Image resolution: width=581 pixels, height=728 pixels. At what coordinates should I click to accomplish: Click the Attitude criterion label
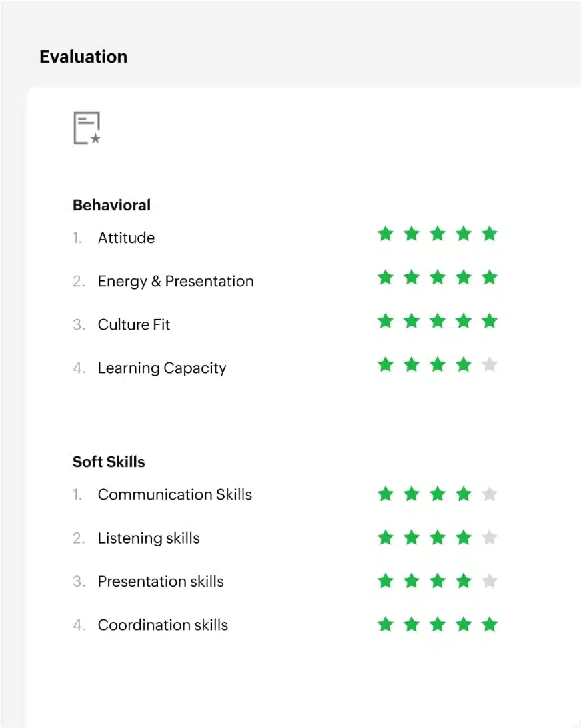click(126, 238)
